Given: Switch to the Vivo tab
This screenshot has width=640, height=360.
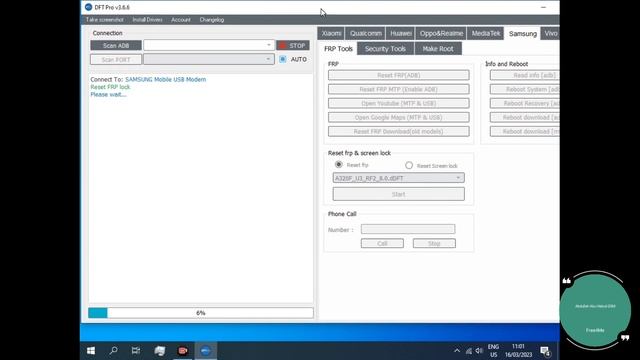Looking at the screenshot, I should [x=551, y=33].
